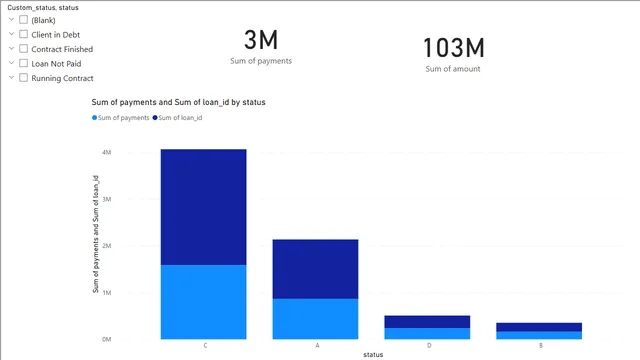Screen dimensions: 640x360
Task: Select the dark blue loan_id segment of bar C
Action: 203,207
